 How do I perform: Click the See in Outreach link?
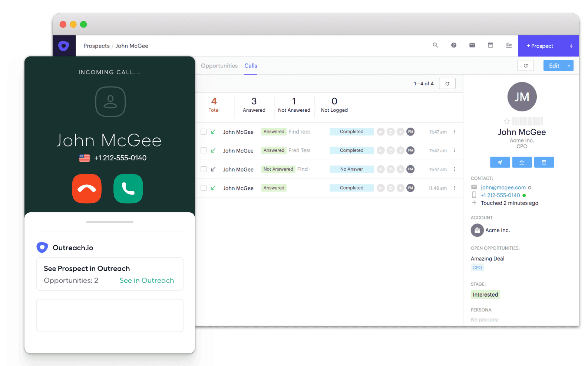tap(146, 281)
